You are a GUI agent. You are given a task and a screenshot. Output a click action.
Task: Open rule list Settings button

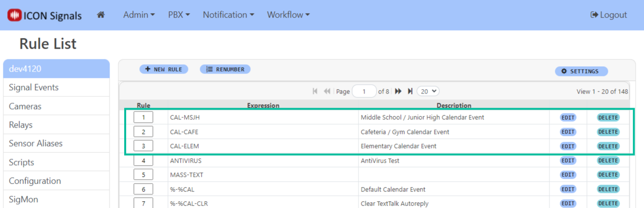tap(581, 71)
